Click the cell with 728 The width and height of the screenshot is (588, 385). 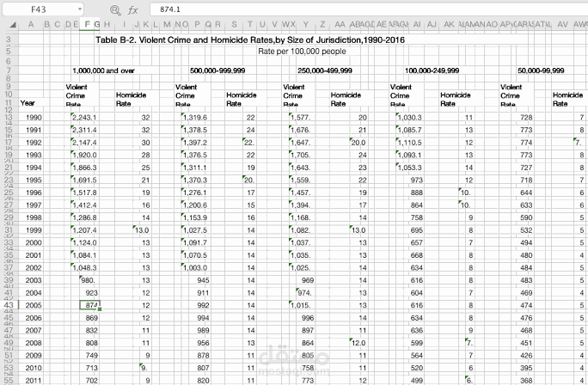click(526, 118)
